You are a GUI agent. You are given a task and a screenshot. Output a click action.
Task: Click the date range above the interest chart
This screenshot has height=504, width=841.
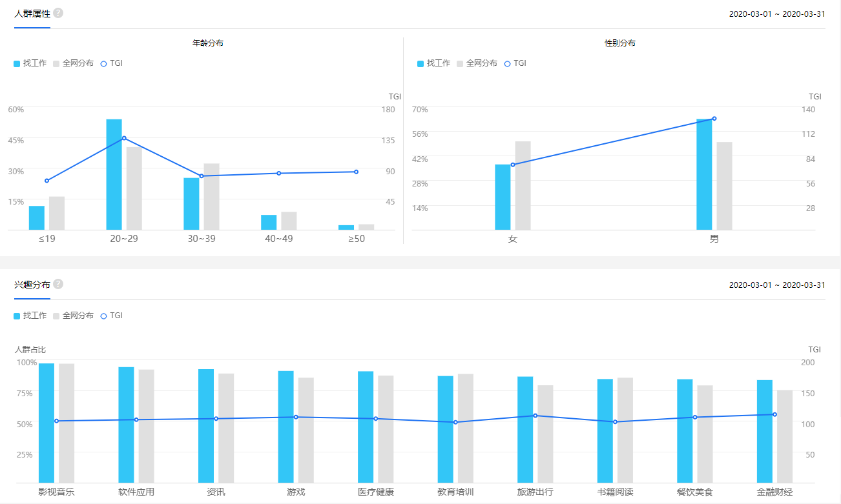[x=777, y=285]
